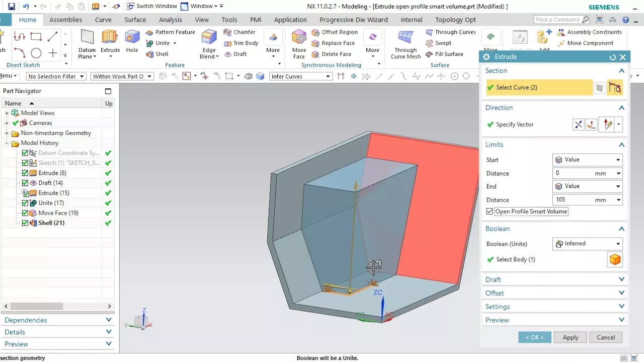Screen dimensions: 644x362
Task: Open the Boolean Inferred dropdown
Action: pos(588,244)
